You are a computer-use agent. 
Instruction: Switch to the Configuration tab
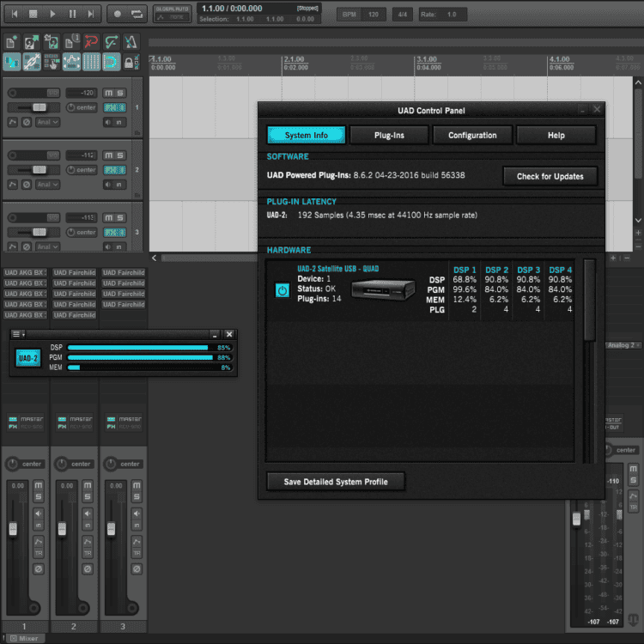coord(472,135)
